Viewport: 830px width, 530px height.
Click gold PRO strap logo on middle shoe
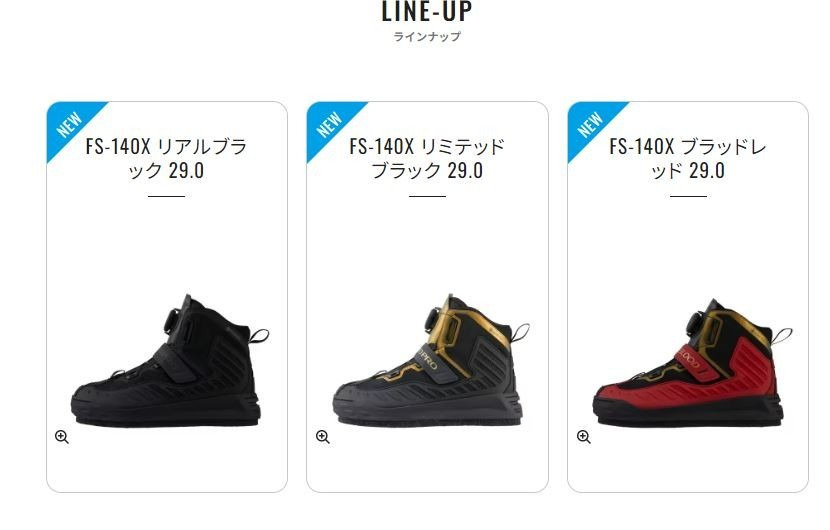(x=426, y=358)
